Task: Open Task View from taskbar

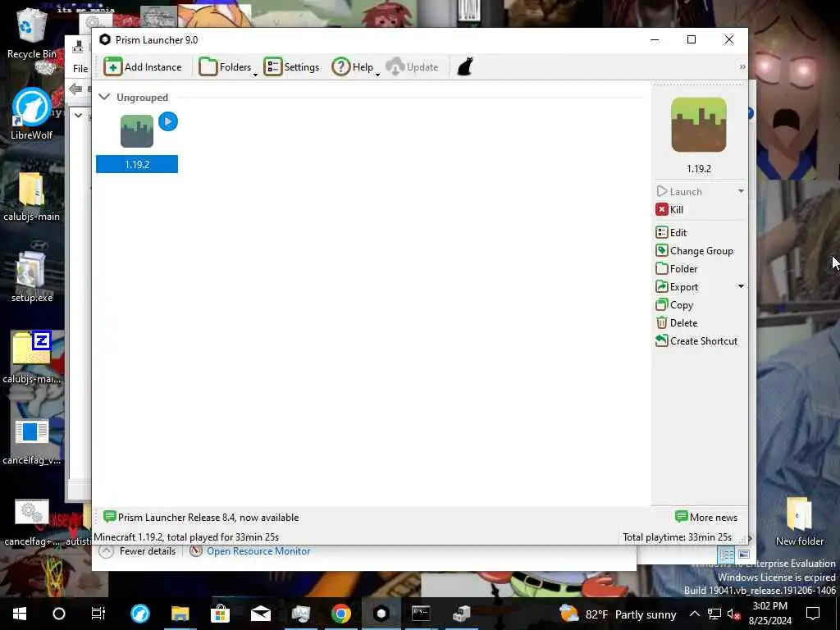Action: tap(98, 614)
